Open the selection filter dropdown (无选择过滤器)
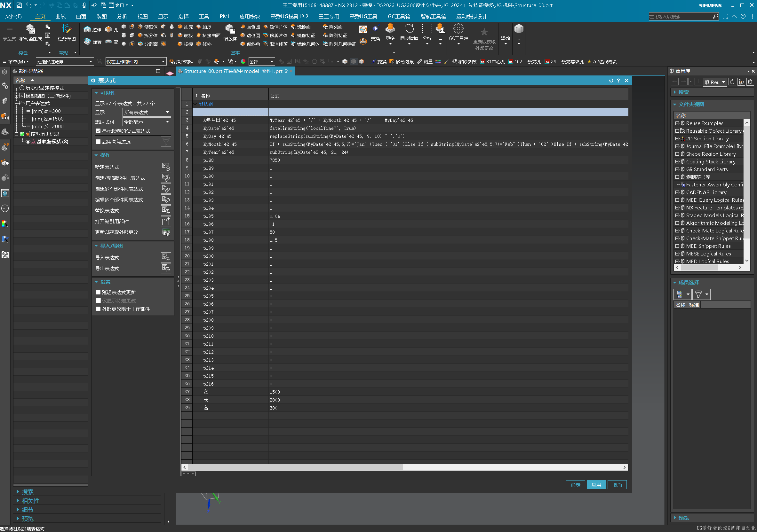 pos(64,62)
